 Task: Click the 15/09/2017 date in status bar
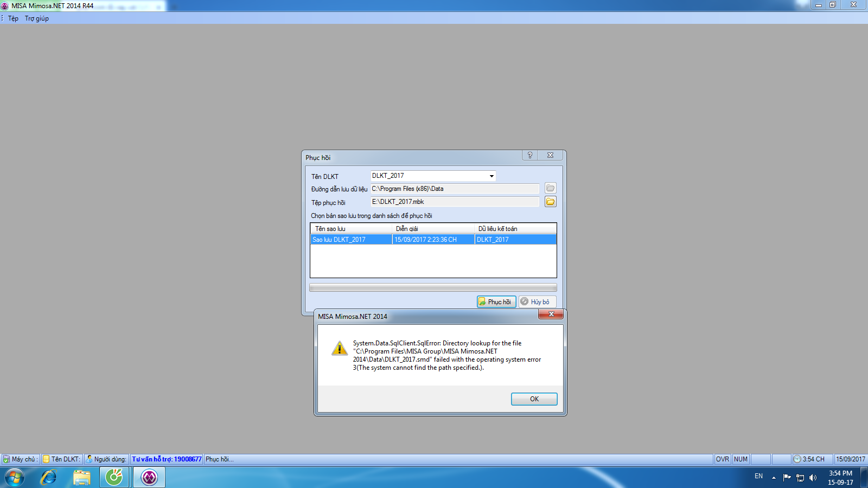coord(851,459)
